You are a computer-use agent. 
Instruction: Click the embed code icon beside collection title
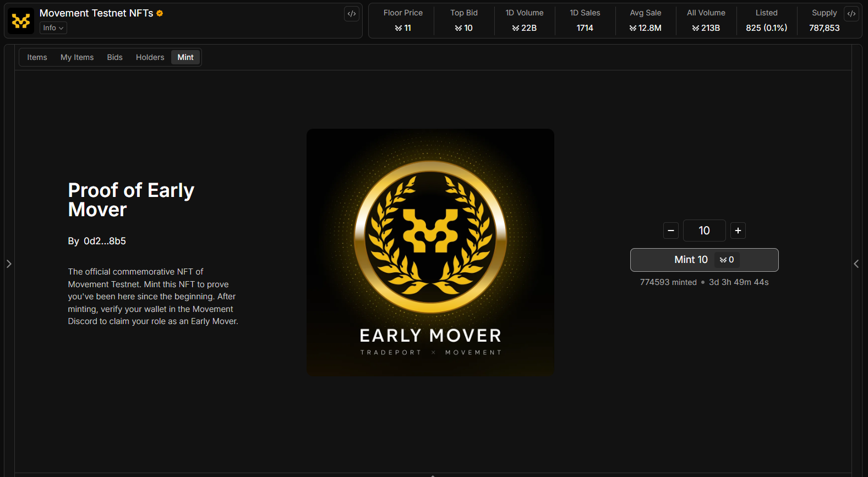[352, 14]
